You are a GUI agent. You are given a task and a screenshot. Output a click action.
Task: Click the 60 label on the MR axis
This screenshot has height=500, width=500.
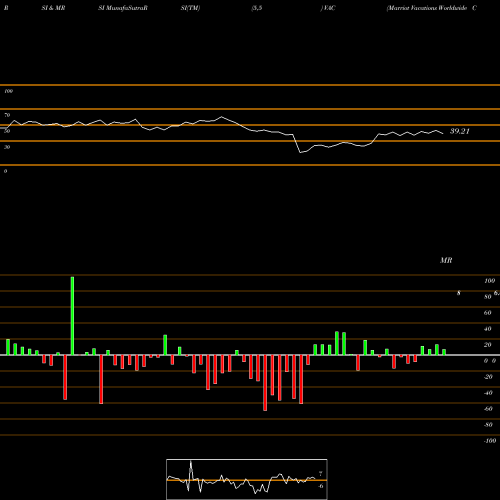pyautogui.click(x=488, y=313)
